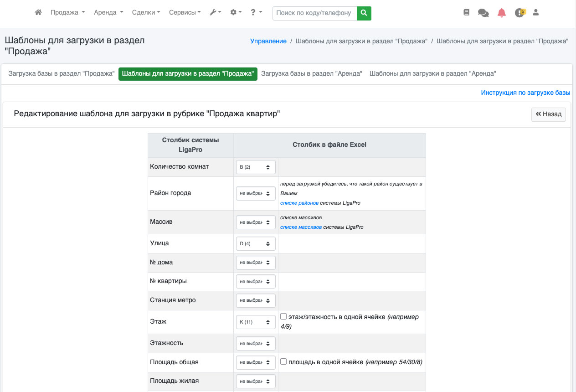Screen dimensions: 576x392
Task: Open the Этаж column dropdown
Action: [x=256, y=322]
